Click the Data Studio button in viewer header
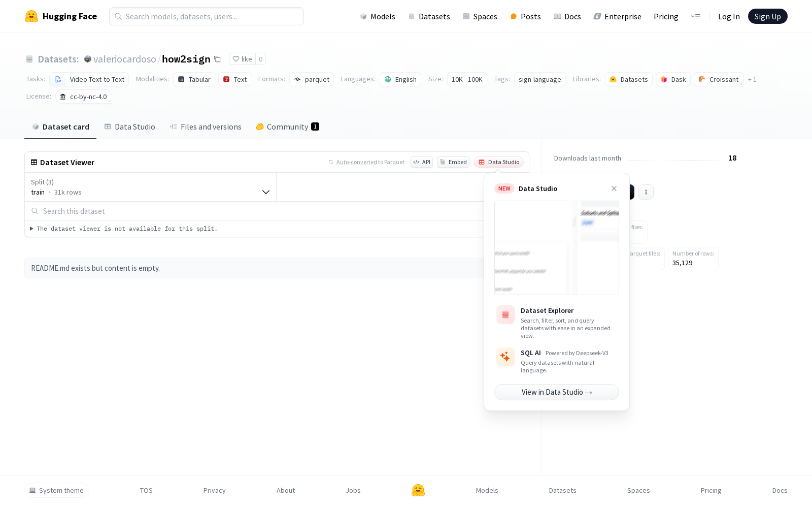This screenshot has height=508, width=812. pyautogui.click(x=498, y=162)
